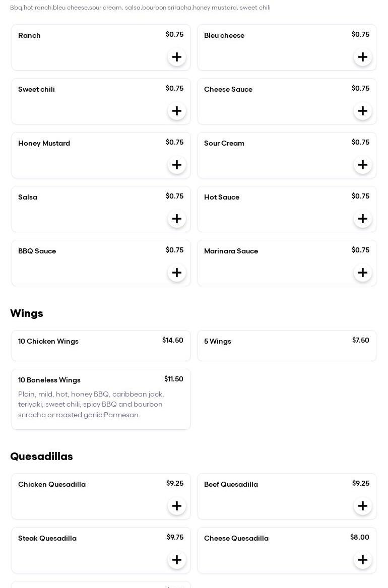Viewport: 388px width, 588px height.
Task: Click plus icon for Sour Cream
Action: (x=363, y=165)
